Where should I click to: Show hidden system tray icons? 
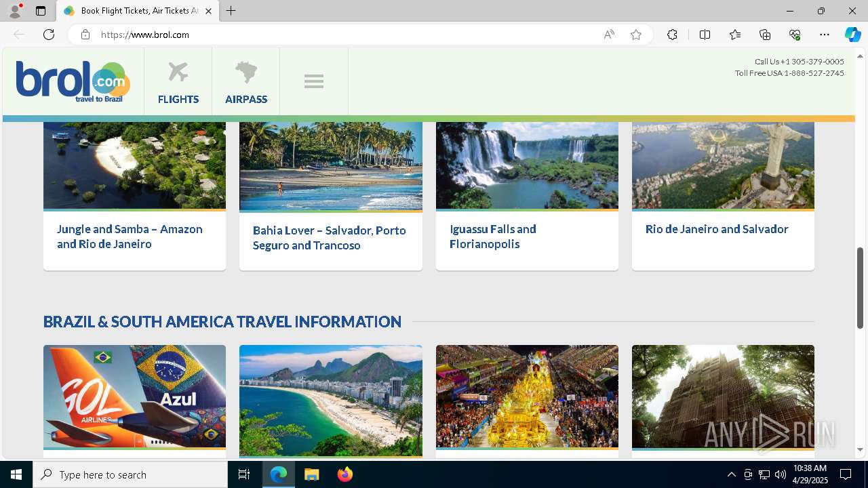[731, 474]
